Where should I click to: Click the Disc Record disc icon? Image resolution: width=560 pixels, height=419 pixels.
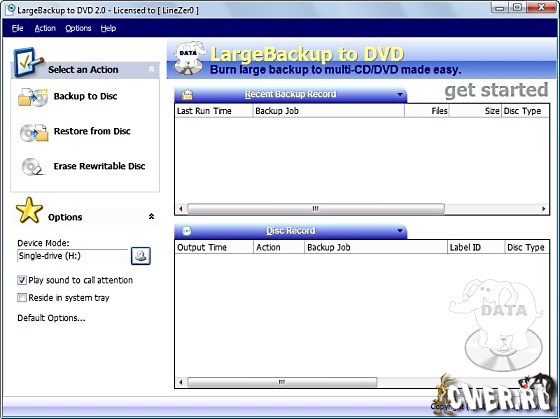[x=186, y=231]
